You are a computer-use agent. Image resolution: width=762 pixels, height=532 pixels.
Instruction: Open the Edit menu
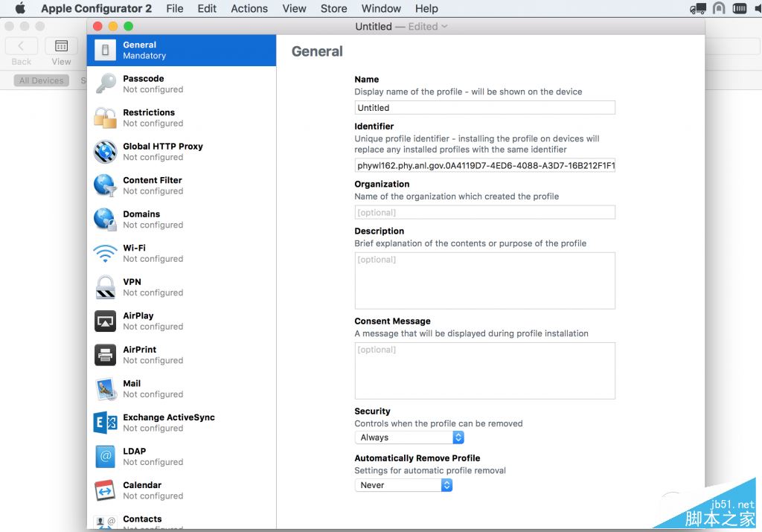click(207, 8)
